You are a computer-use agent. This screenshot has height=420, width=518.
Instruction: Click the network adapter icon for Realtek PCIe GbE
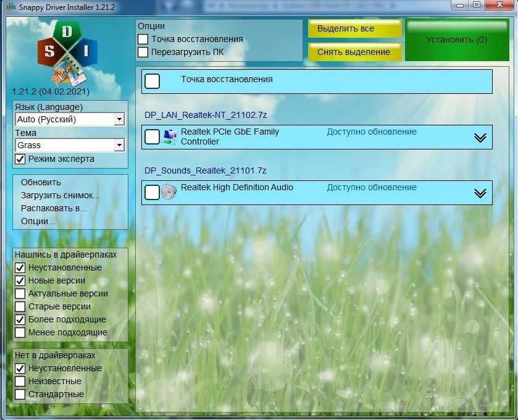tap(169, 136)
